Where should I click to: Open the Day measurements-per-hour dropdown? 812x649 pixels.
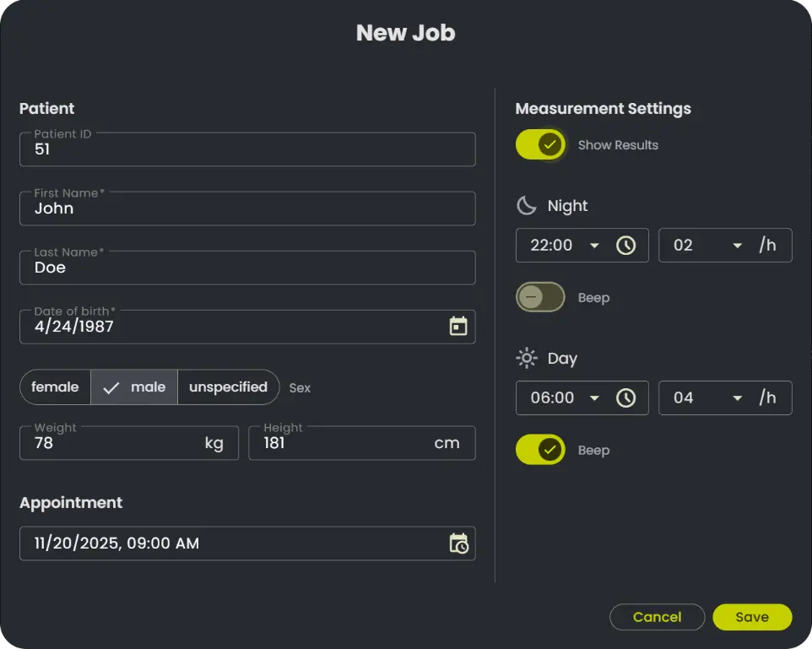coord(737,398)
